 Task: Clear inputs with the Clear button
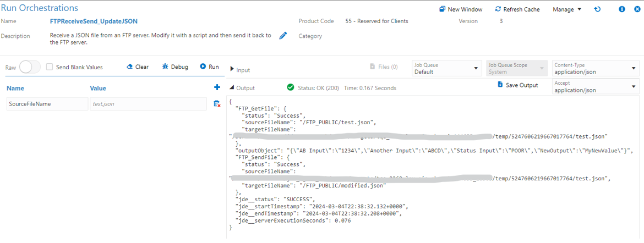(138, 67)
